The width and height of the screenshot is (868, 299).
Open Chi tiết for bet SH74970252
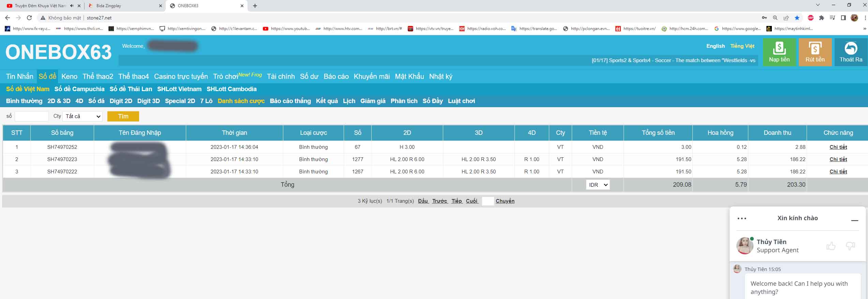pos(838,147)
